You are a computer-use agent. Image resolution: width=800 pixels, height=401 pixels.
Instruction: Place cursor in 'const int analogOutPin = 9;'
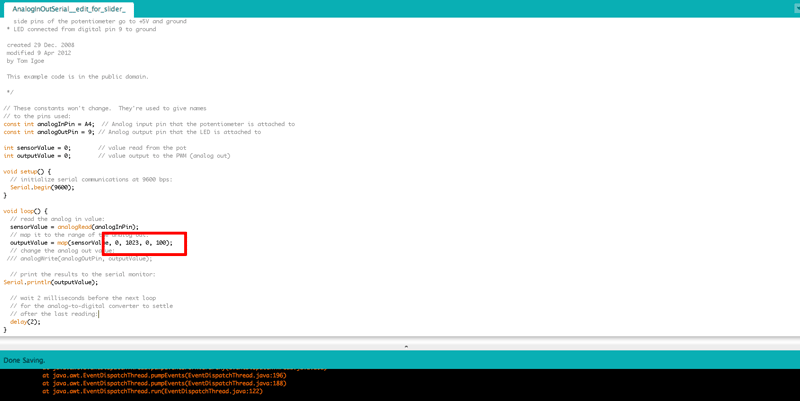[x=49, y=132]
